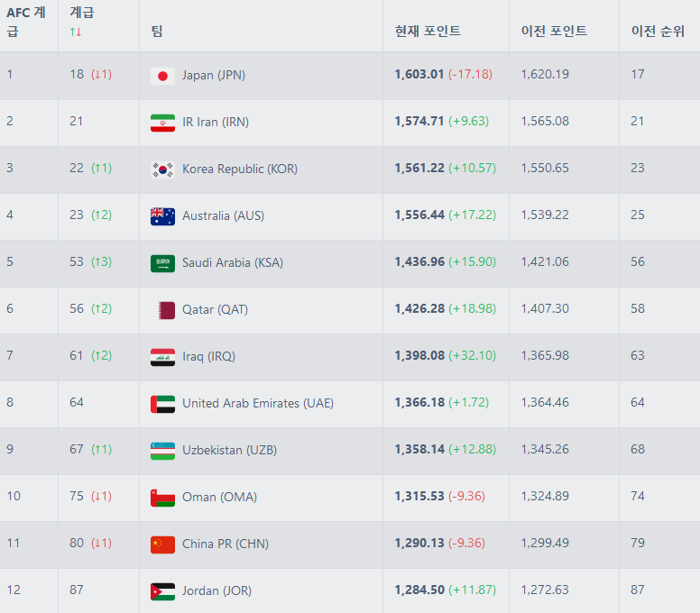Image resolution: width=700 pixels, height=613 pixels.
Task: Click the Oman flag icon
Action: 162,498
